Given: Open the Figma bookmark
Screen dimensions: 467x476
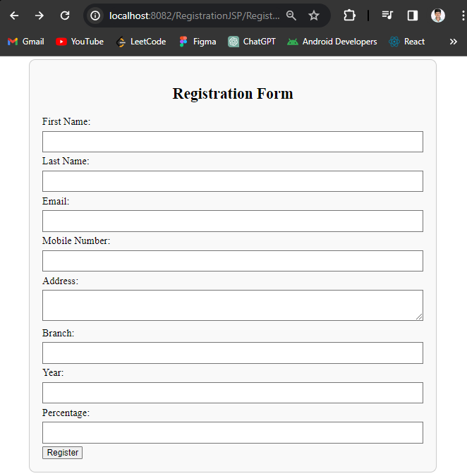Looking at the screenshot, I should pyautogui.click(x=198, y=42).
